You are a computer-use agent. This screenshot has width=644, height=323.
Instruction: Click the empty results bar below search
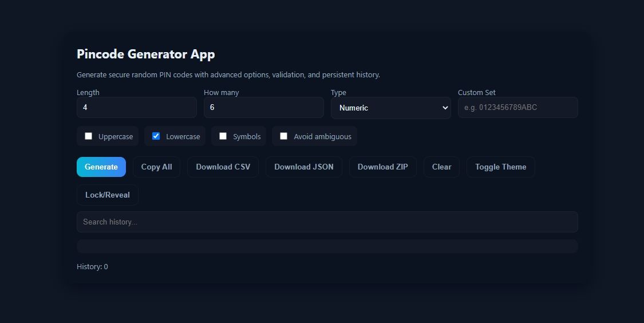tap(327, 246)
